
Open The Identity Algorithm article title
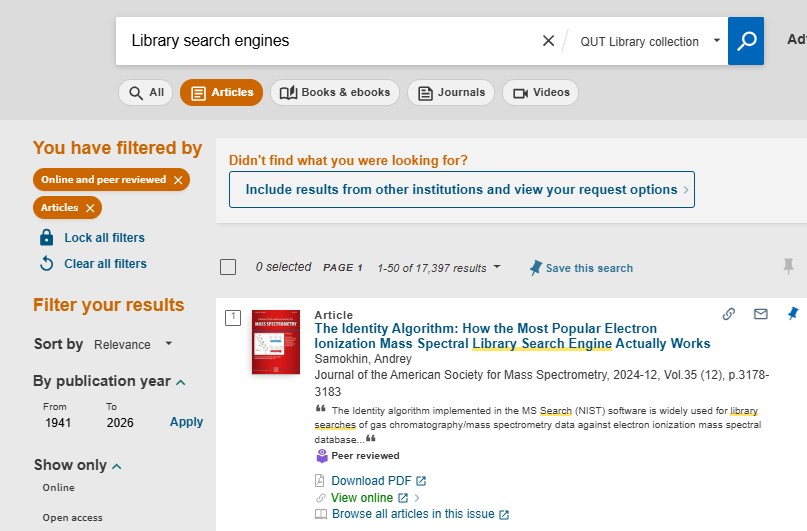click(x=512, y=336)
